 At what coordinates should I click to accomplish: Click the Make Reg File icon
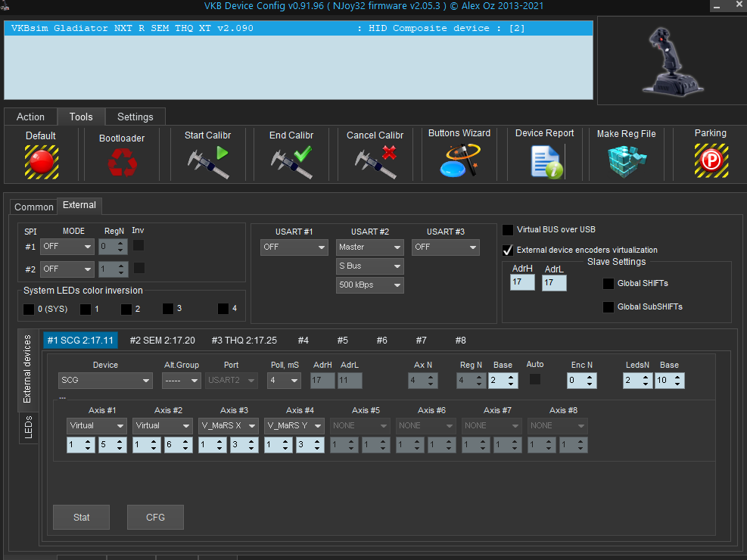tap(627, 160)
